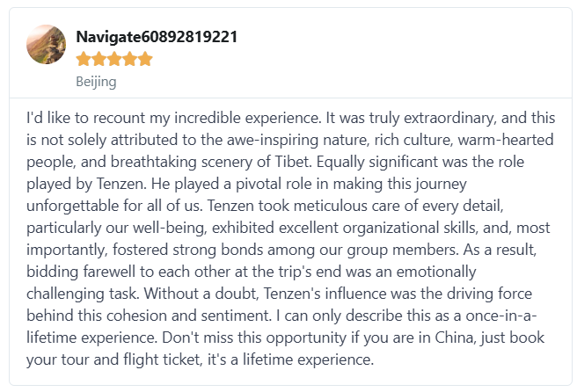Image resolution: width=577 pixels, height=392 pixels.
Task: Click the first star in the rating
Action: coord(84,60)
